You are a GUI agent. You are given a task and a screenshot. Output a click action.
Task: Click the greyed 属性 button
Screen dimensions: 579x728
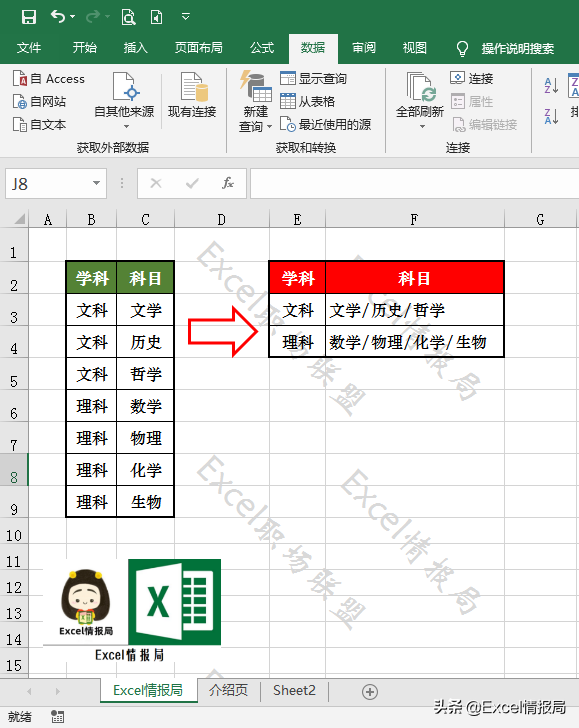(471, 101)
